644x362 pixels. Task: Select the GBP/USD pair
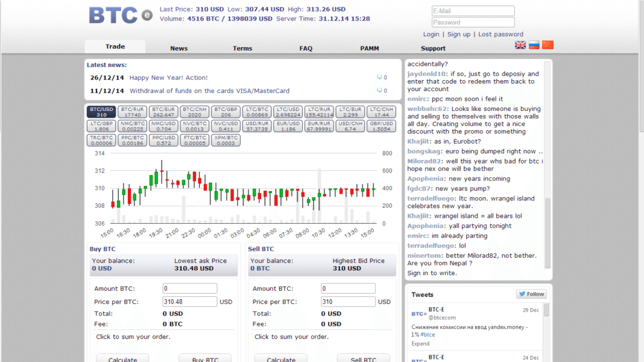point(382,126)
